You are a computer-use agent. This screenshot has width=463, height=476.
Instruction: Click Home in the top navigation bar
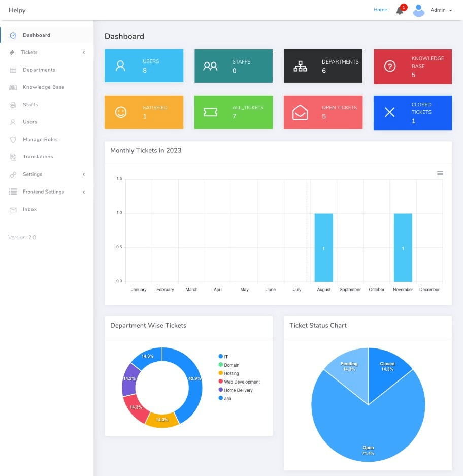point(380,9)
